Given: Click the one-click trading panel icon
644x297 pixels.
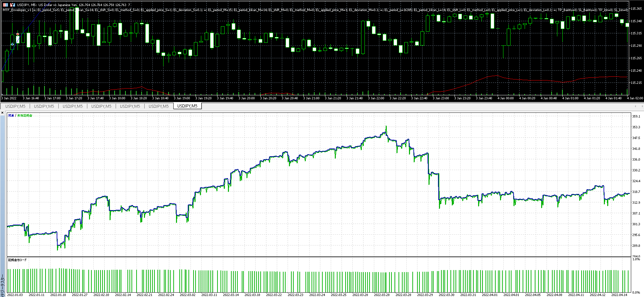Looking at the screenshot, I should coord(5,5).
